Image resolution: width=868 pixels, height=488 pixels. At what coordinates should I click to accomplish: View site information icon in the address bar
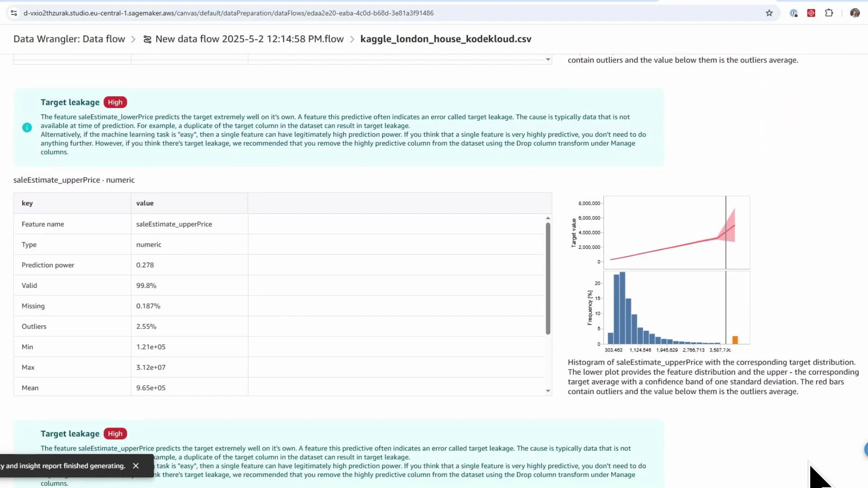pos(14,13)
